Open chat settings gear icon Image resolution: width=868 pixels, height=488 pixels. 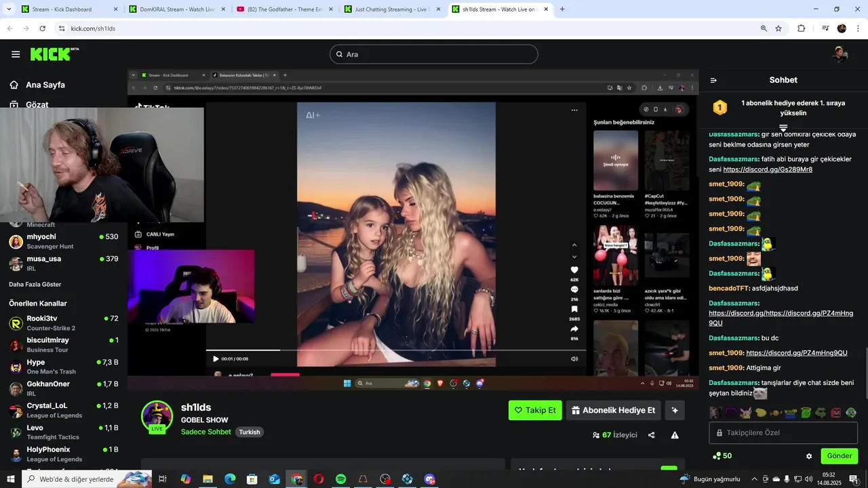(x=809, y=456)
